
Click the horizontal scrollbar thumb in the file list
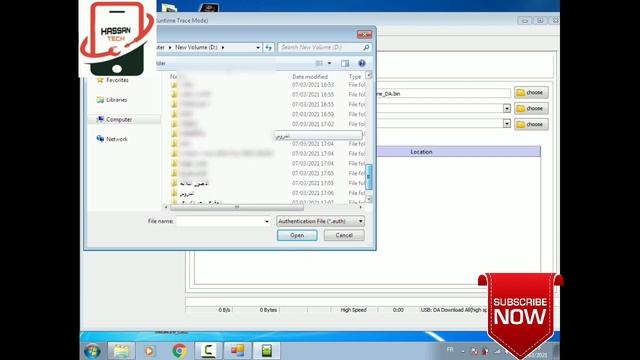(237, 207)
